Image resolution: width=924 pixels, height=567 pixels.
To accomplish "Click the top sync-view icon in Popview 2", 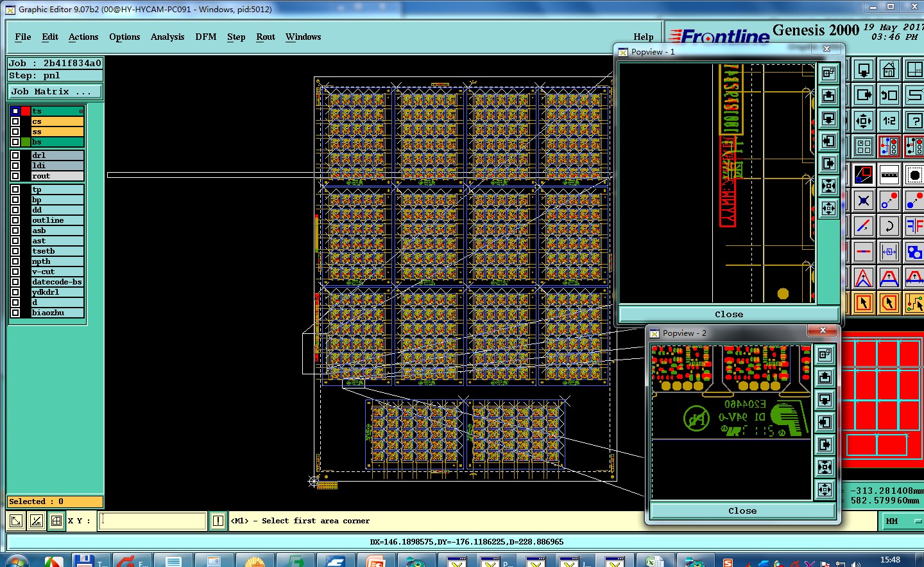I will pos(825,354).
